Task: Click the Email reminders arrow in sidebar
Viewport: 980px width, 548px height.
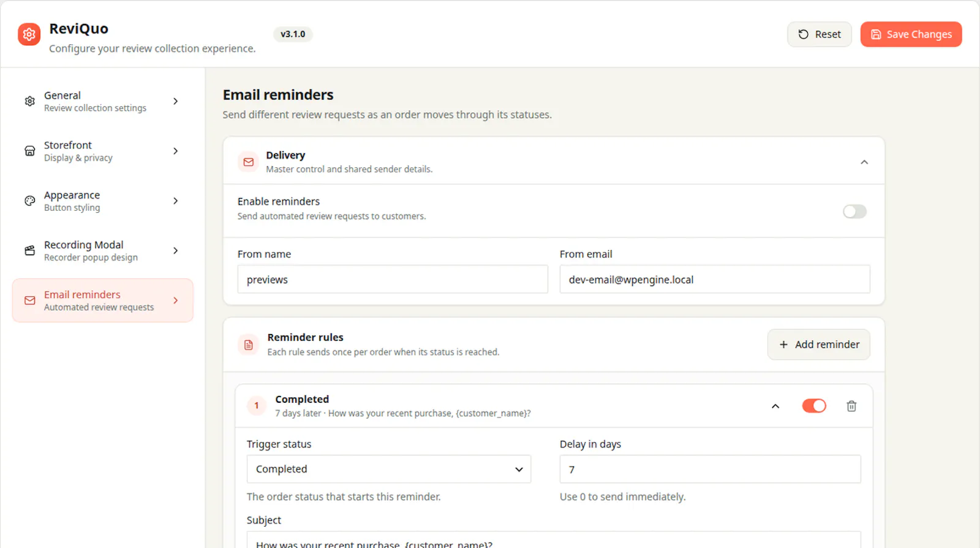Action: coord(175,300)
